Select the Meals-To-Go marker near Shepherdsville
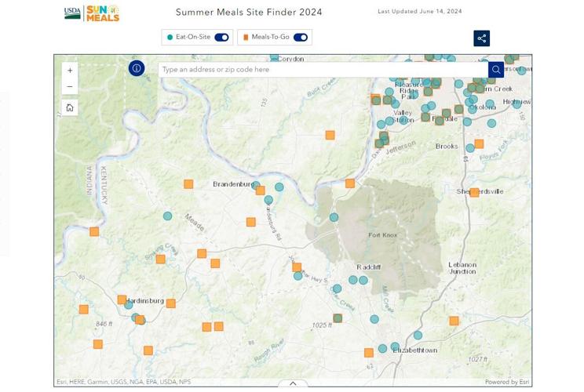 tap(474, 192)
